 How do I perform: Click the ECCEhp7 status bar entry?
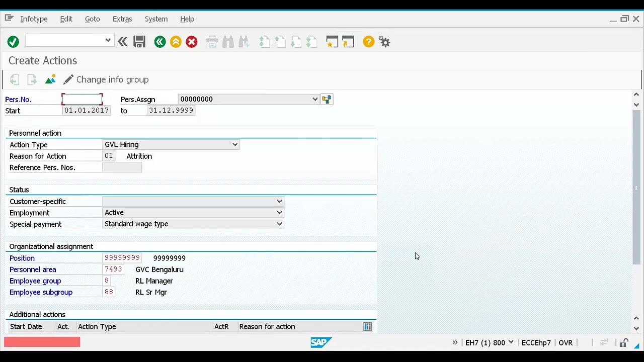(536, 342)
